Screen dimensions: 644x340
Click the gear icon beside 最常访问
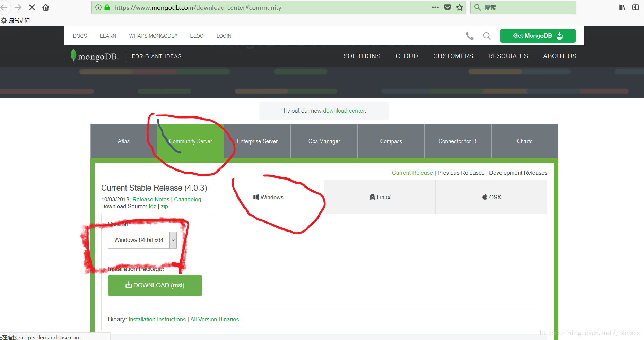click(4, 20)
